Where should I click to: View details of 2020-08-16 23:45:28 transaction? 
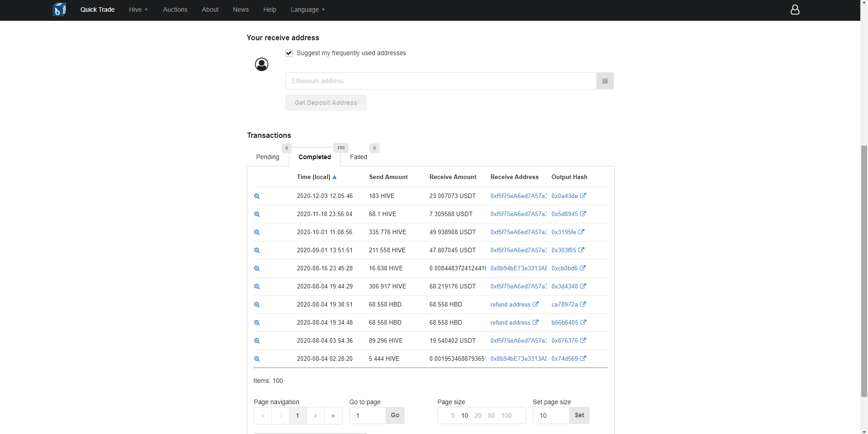click(257, 269)
